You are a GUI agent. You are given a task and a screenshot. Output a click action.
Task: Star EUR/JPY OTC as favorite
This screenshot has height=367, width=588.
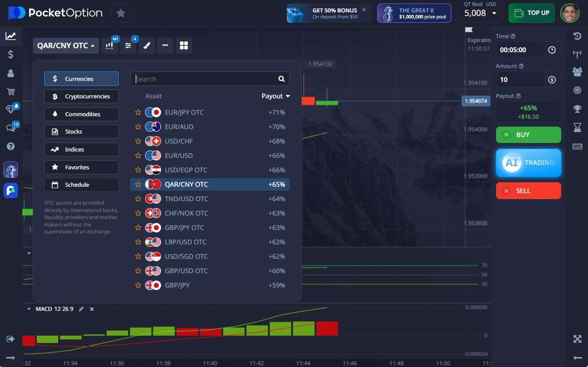click(x=138, y=113)
